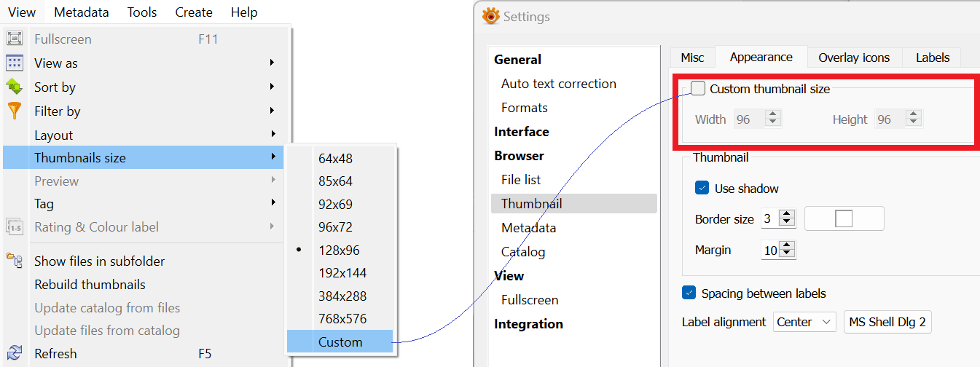
Task: Enable the Custom thumbnail size checkbox
Action: (698, 89)
